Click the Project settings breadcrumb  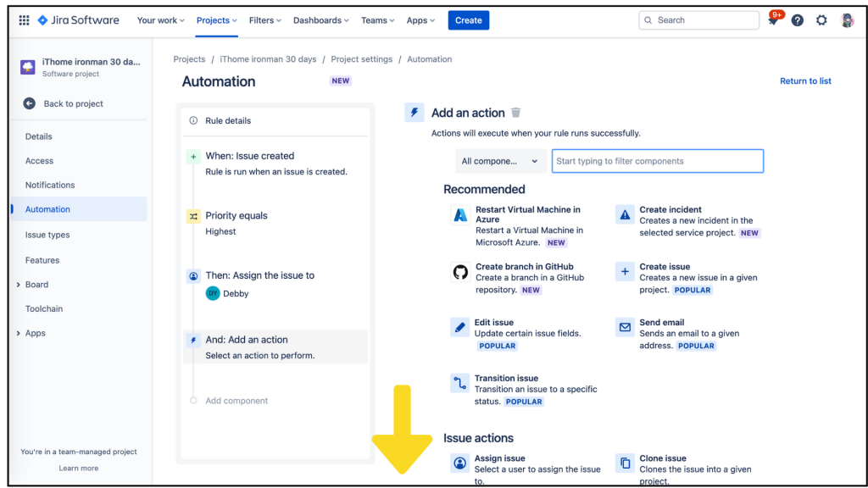click(x=361, y=59)
